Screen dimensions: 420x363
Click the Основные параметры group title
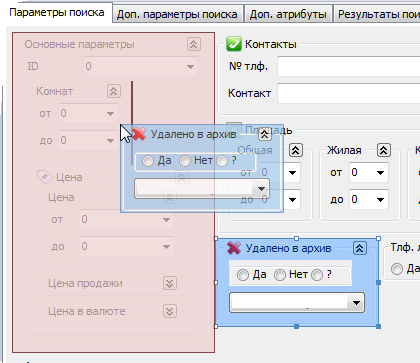(79, 44)
